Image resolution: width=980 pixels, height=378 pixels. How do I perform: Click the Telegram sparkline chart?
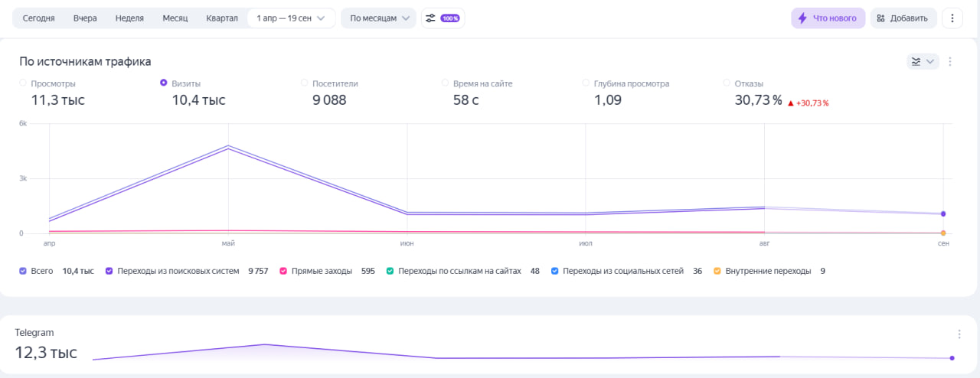pos(521,354)
